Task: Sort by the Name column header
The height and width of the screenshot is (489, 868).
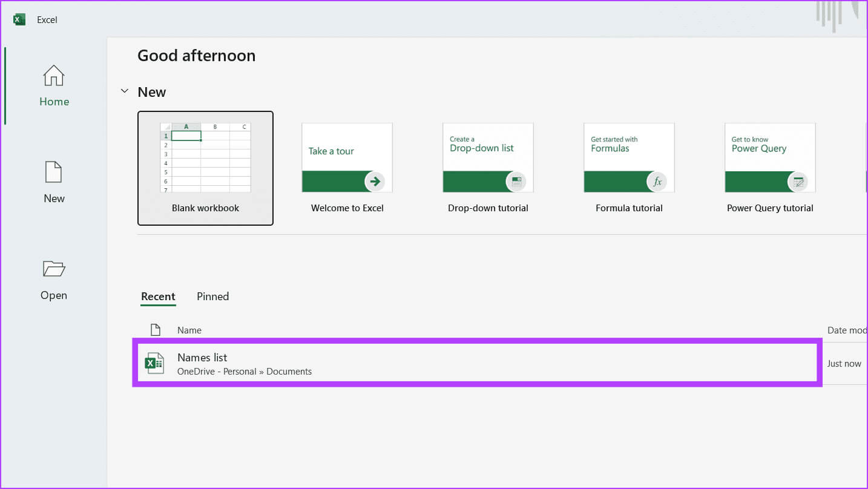Action: pos(189,330)
